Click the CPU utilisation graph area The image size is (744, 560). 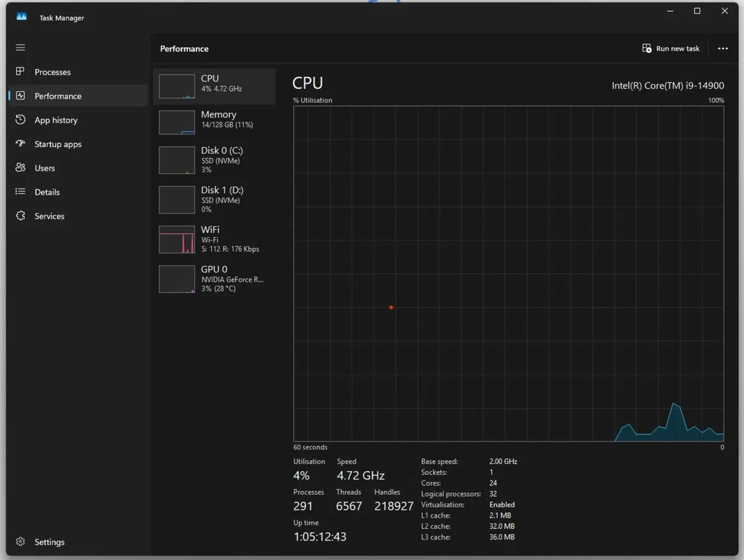pos(508,273)
